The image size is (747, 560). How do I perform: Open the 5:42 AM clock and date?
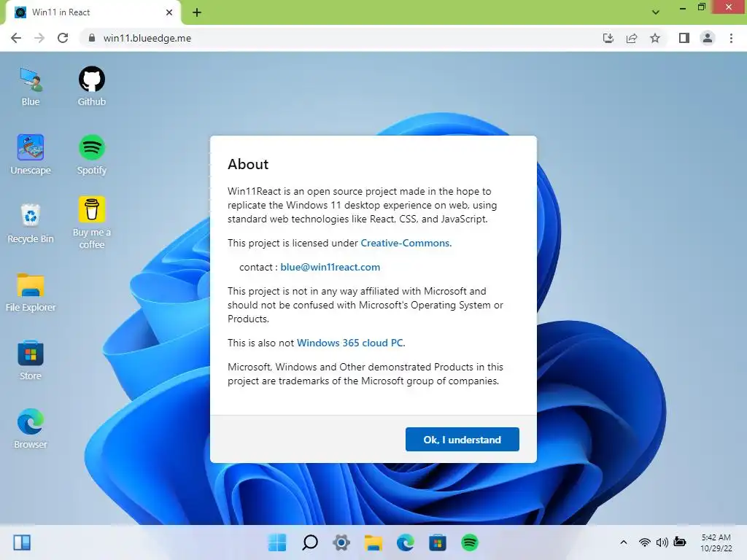[716, 542]
